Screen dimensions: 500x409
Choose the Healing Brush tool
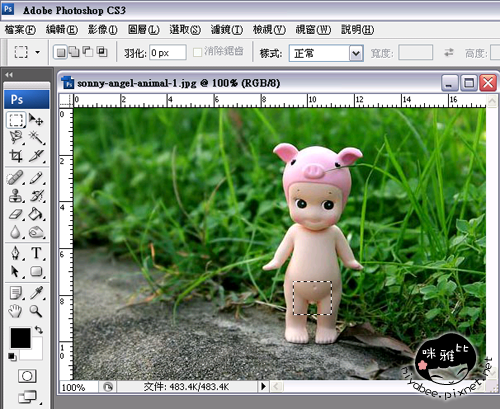[x=15, y=178]
